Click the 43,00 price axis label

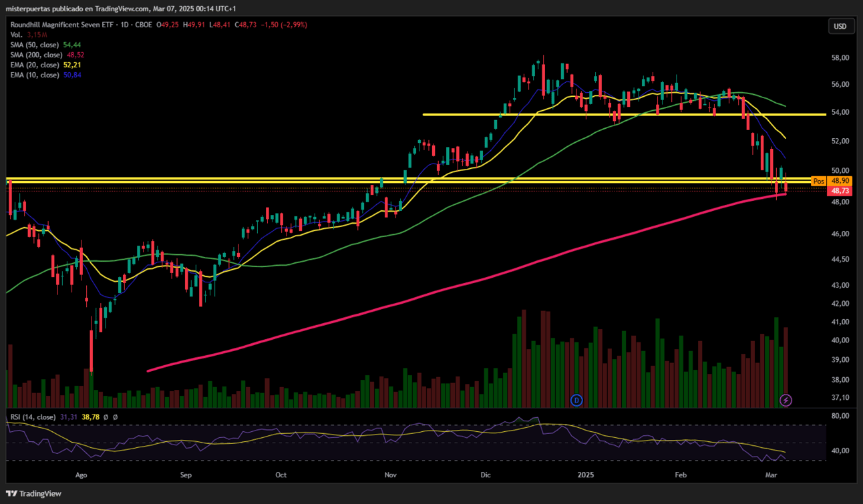840,285
